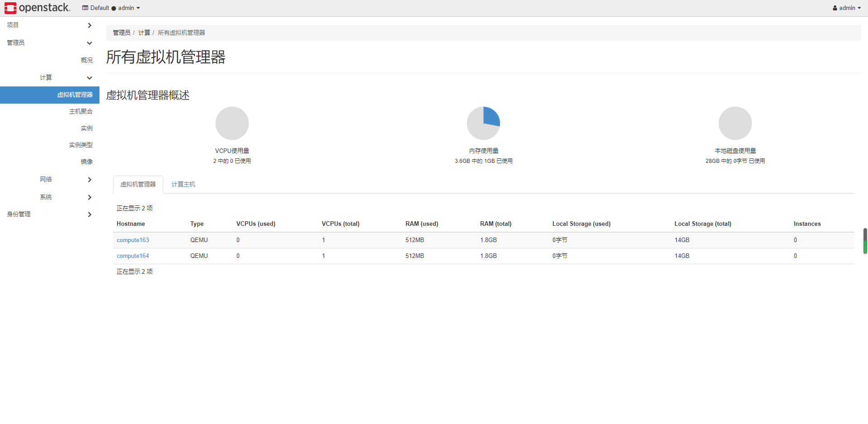Image resolution: width=868 pixels, height=424 pixels.
Task: Click the 管理员 breadcrumb link
Action: click(122, 32)
